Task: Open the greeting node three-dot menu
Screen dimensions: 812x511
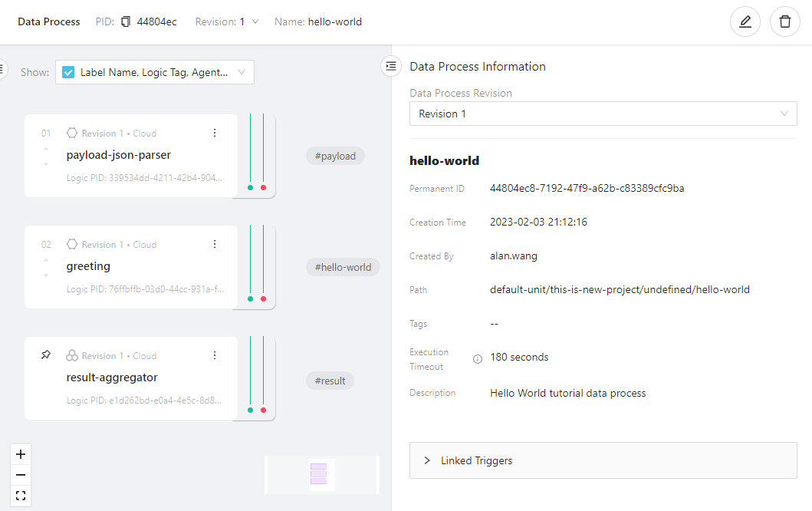Action: click(215, 244)
